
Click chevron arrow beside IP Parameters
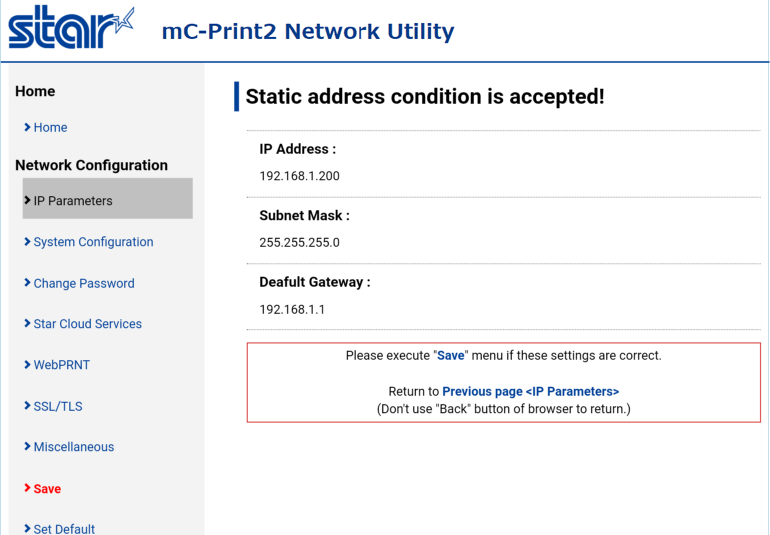[x=27, y=200]
